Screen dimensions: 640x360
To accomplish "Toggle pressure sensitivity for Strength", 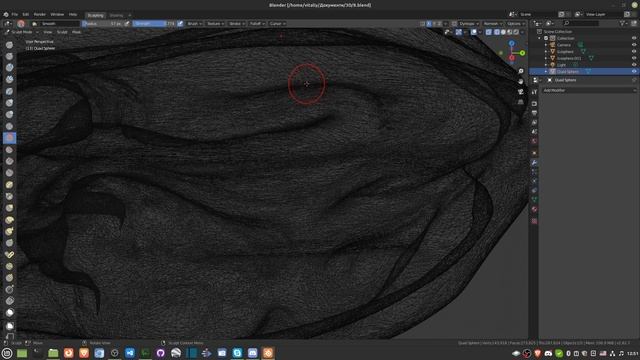I will [x=180, y=24].
